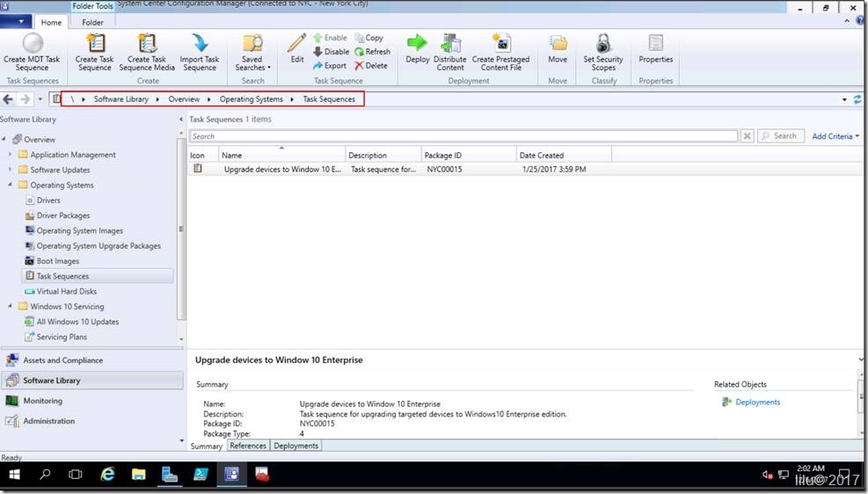Sort by the Name column header

coord(281,155)
